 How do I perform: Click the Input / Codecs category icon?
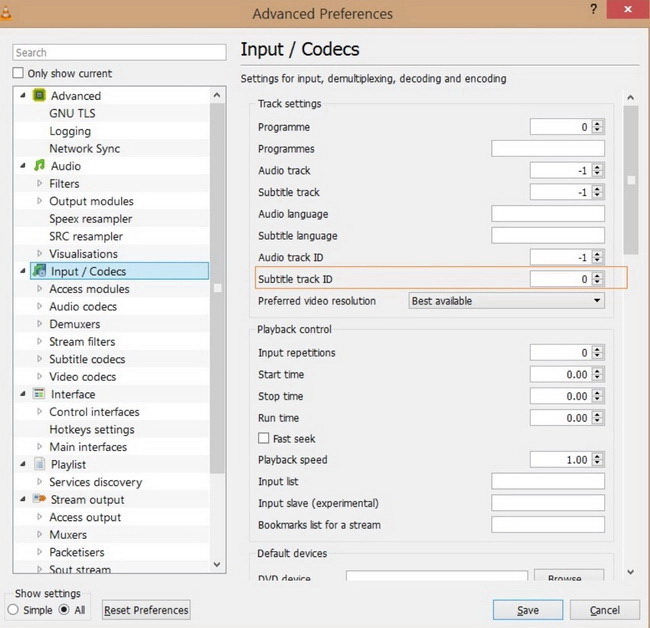pyautogui.click(x=39, y=271)
